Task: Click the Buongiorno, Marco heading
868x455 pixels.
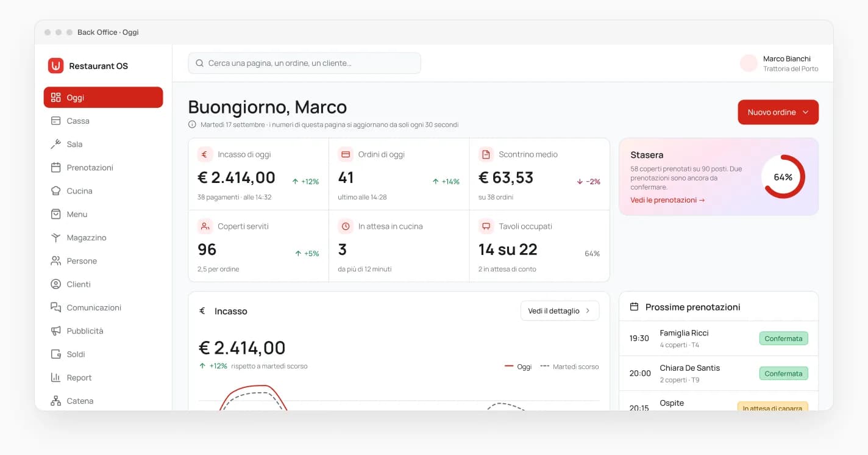Action: pos(268,107)
